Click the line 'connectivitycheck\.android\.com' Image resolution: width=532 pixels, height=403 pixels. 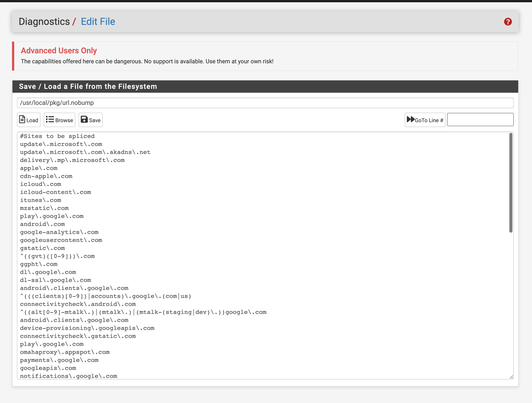pos(78,304)
